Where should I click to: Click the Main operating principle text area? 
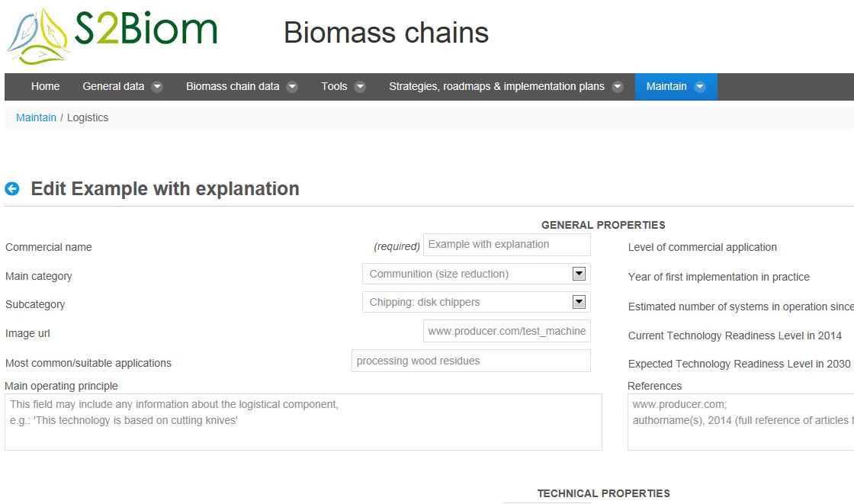click(303, 422)
